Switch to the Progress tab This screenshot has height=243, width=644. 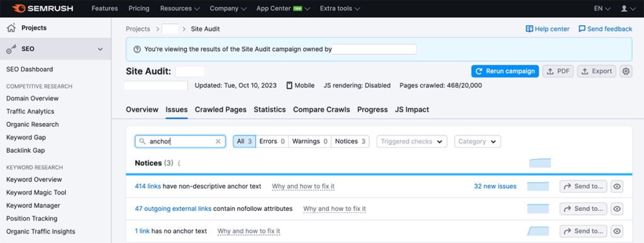[372, 109]
